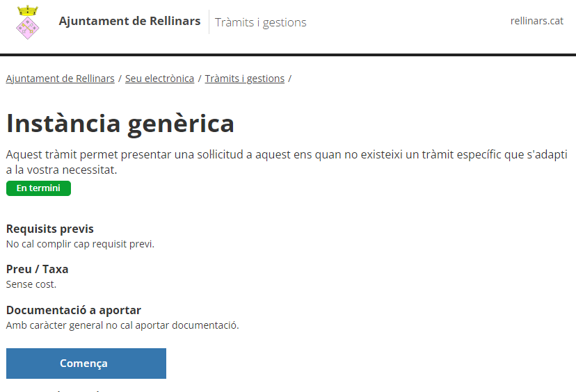Open the Tràmits i gestions breadcrumb link
The width and height of the screenshot is (576, 392).
tap(244, 79)
